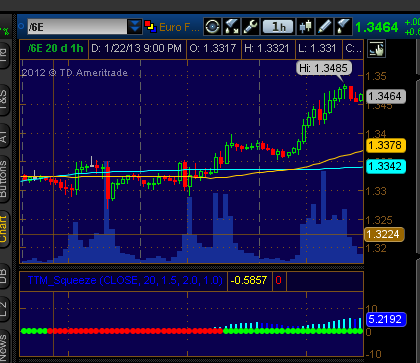Click the -0.5857 squeeze histogram value
The width and height of the screenshot is (420, 363).
pyautogui.click(x=248, y=280)
